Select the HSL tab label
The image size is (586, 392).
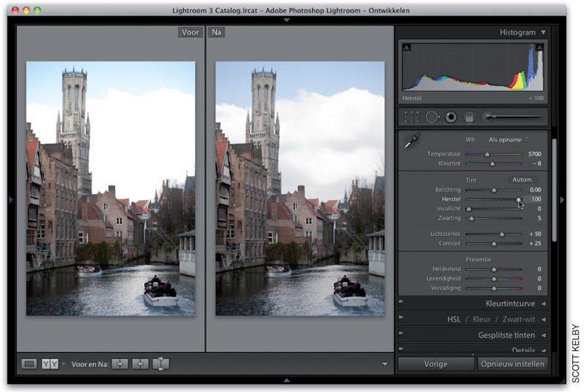454,319
